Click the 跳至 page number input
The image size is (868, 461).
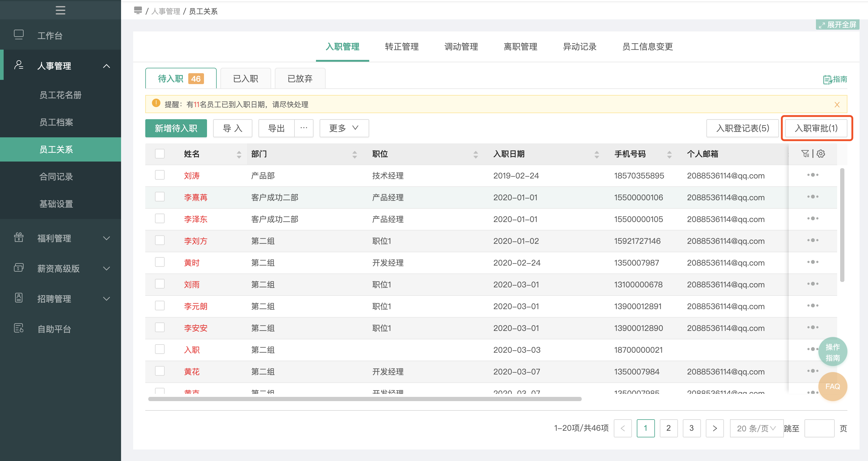coord(819,428)
